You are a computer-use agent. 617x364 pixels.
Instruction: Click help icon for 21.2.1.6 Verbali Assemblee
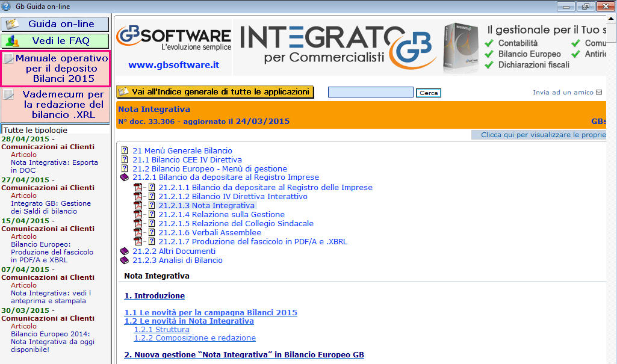click(152, 232)
